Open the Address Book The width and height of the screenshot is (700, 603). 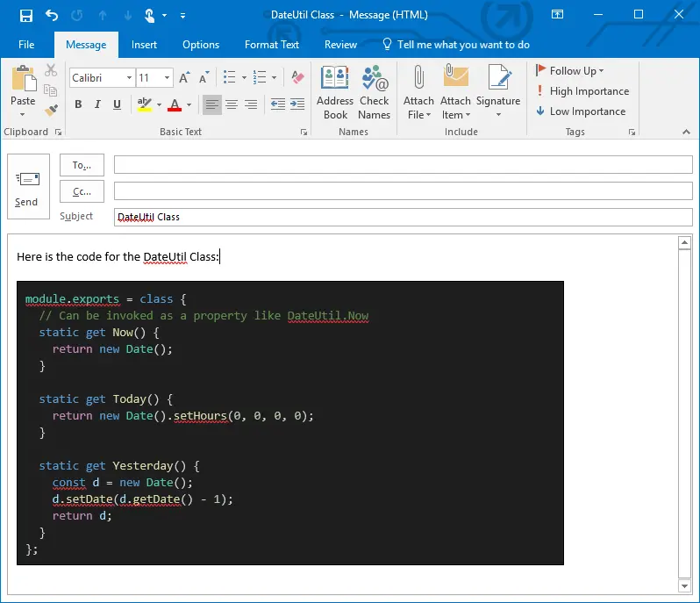335,93
